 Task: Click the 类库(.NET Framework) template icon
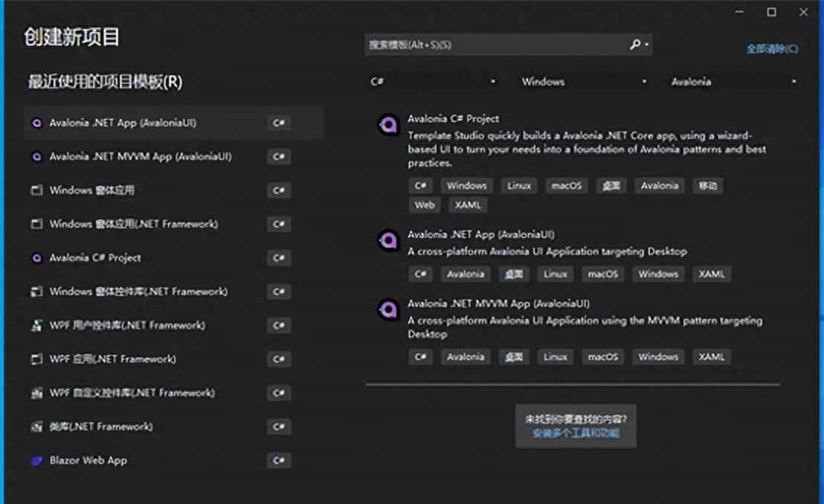[x=36, y=427]
